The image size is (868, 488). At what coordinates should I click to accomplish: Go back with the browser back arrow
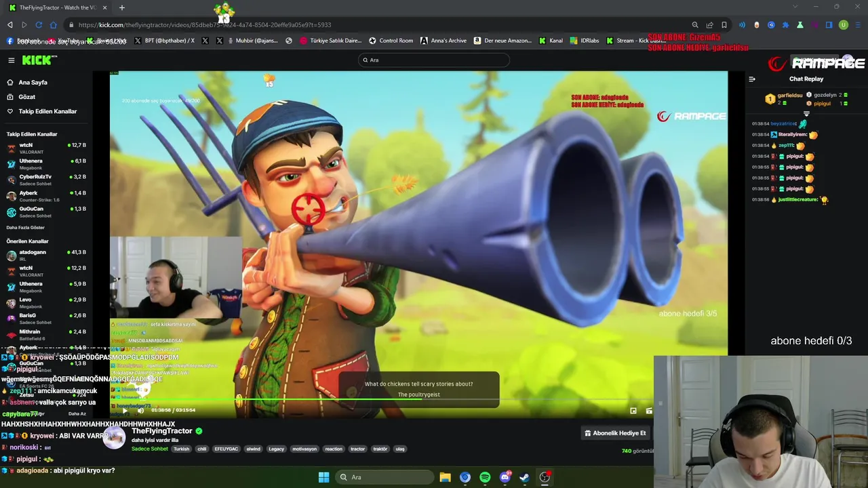pos(9,25)
